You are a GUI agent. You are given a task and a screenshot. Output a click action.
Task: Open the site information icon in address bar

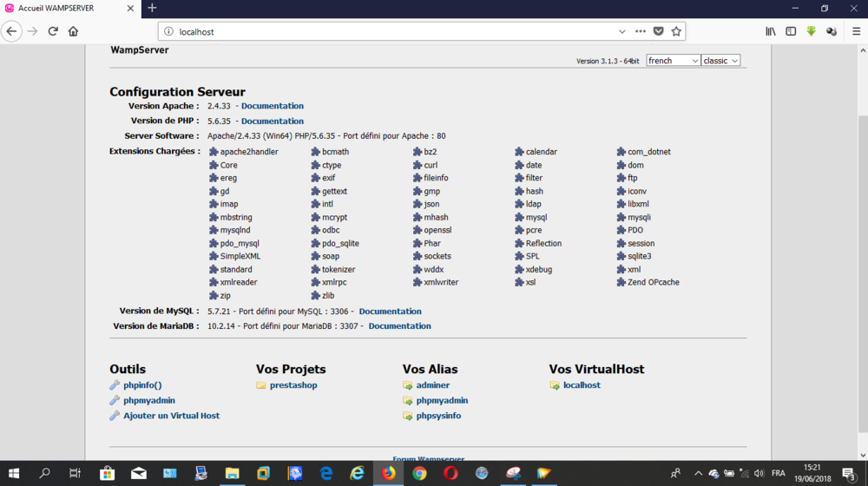[169, 31]
